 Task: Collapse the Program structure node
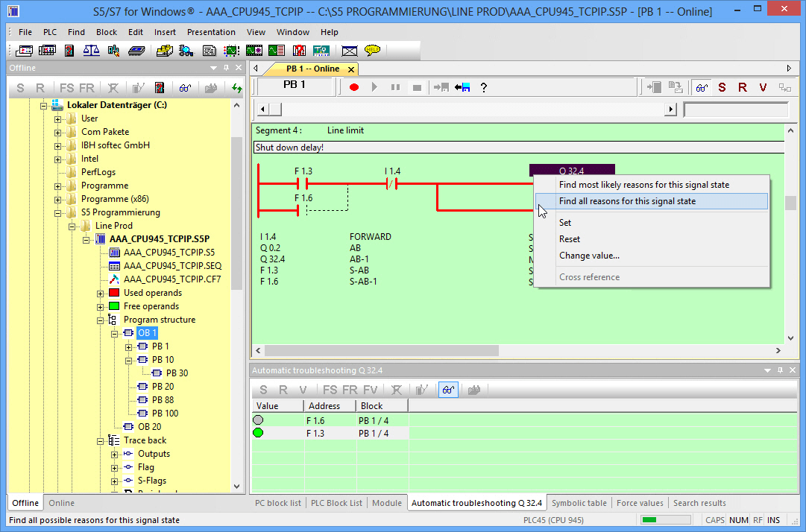click(100, 320)
